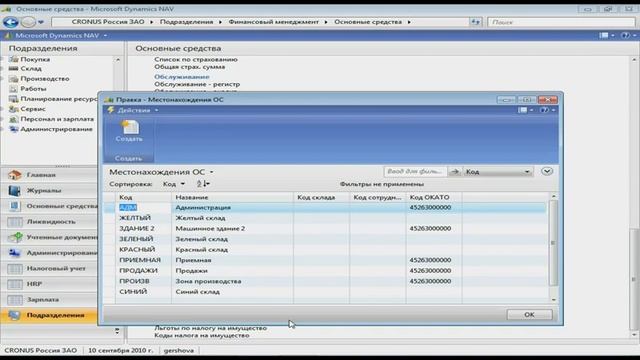
Task: Focus the filter input field
Action: (415, 172)
